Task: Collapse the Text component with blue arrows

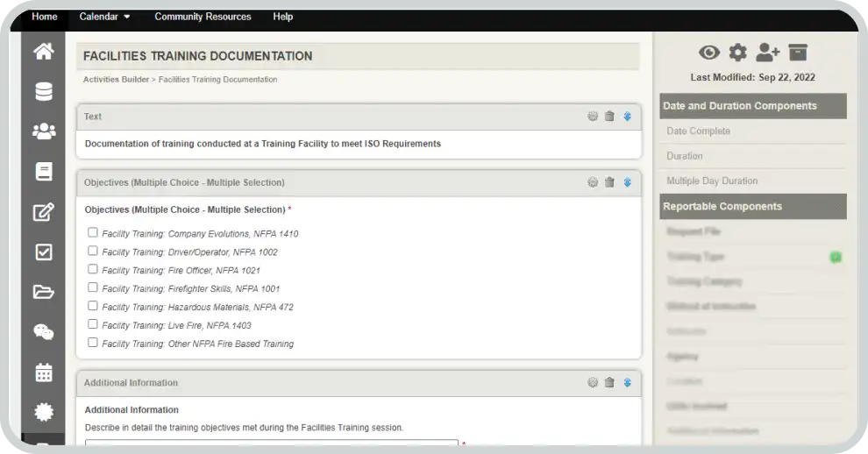Action: pyautogui.click(x=627, y=117)
